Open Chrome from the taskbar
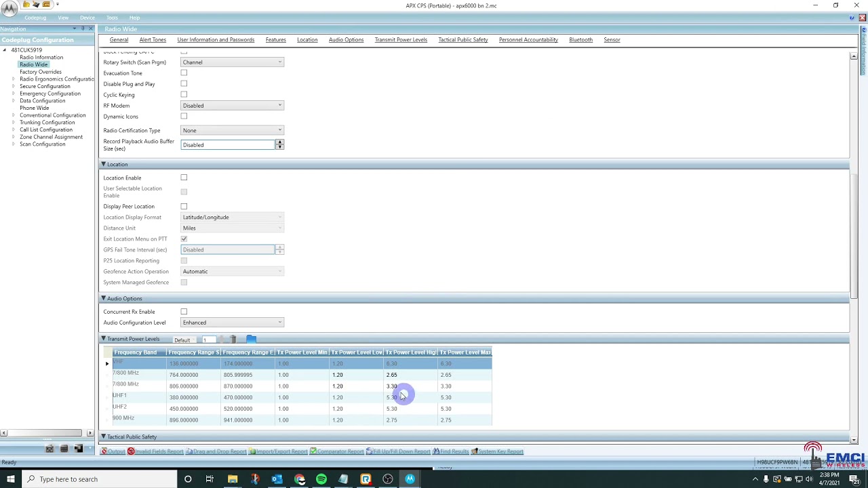Image resolution: width=868 pixels, height=488 pixels. 299,479
